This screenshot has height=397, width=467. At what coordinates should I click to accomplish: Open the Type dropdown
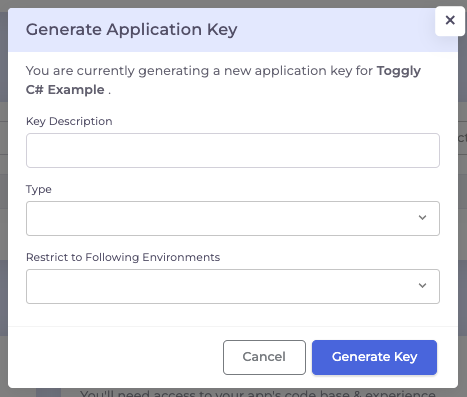click(x=233, y=218)
